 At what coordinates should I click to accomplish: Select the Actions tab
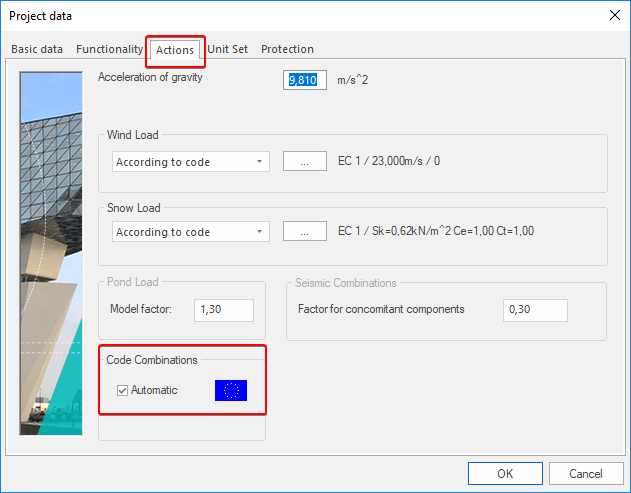click(175, 50)
